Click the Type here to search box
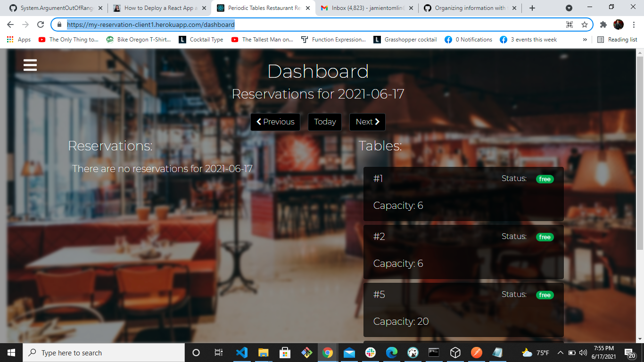The width and height of the screenshot is (644, 362). pos(104,353)
